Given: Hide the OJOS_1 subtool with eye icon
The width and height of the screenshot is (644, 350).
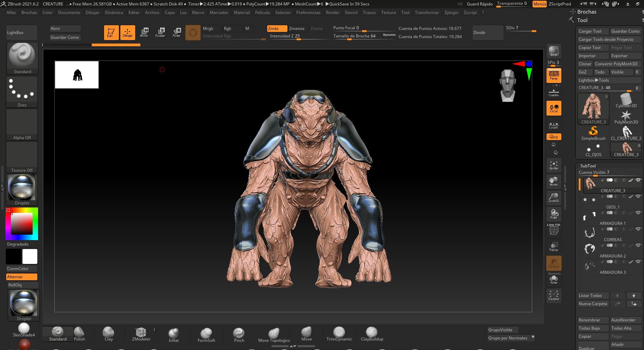Looking at the screenshot, I should pyautogui.click(x=638, y=196).
